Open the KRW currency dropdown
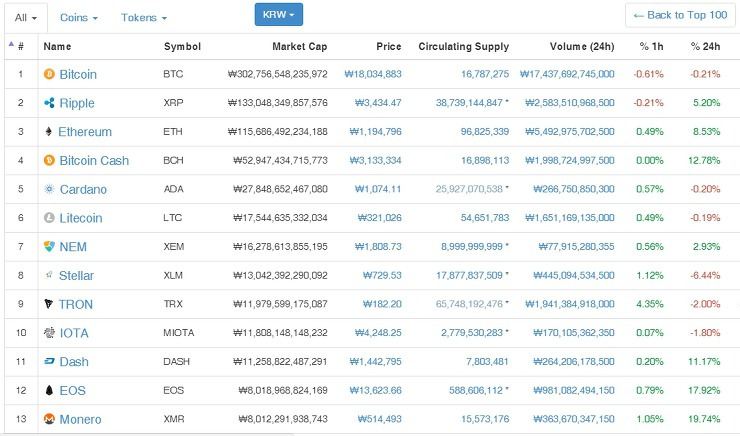 [x=278, y=15]
